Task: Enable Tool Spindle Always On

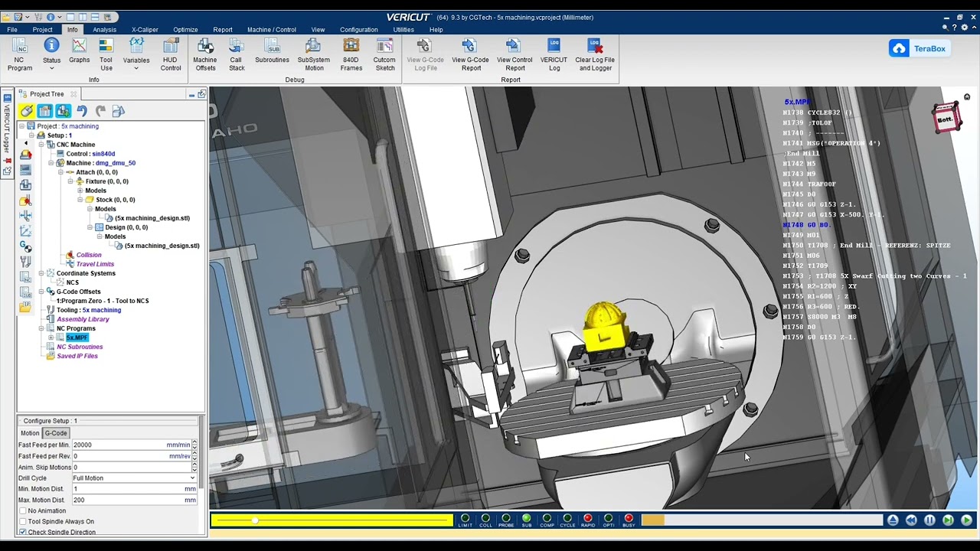Action: [x=23, y=521]
